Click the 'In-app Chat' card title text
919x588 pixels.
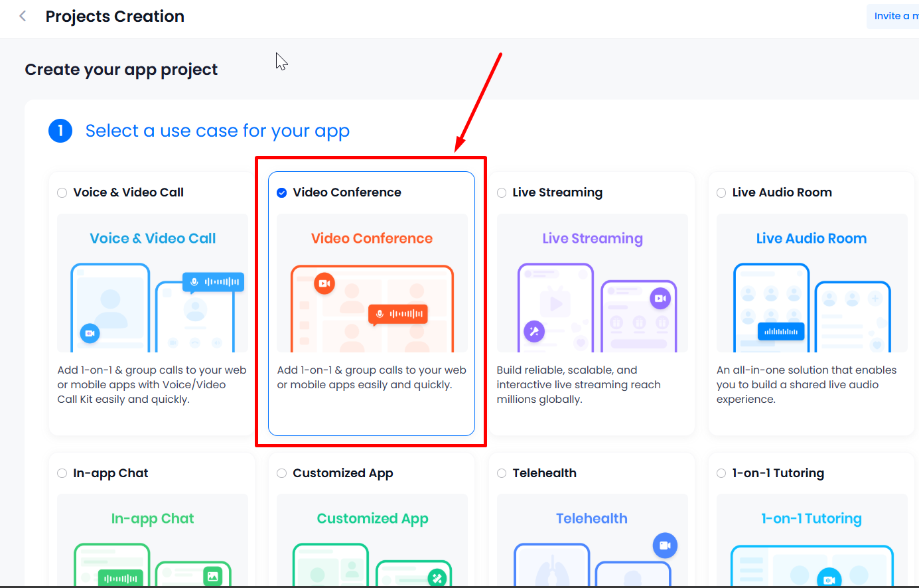coord(110,473)
